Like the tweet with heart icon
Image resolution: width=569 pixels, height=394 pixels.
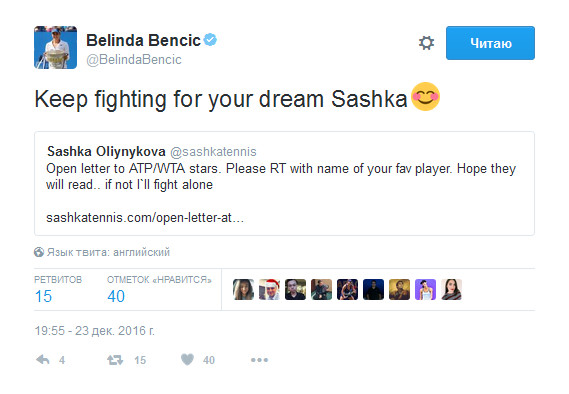click(187, 360)
